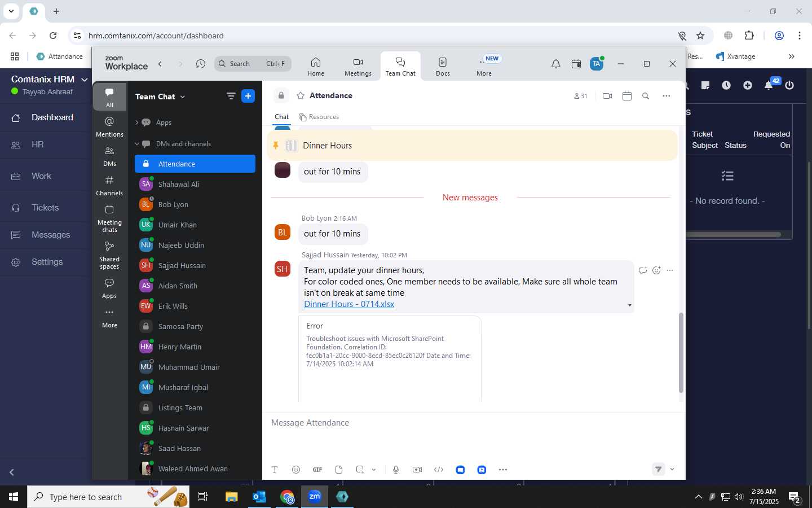Click the Zoom history clock icon

(x=201, y=64)
